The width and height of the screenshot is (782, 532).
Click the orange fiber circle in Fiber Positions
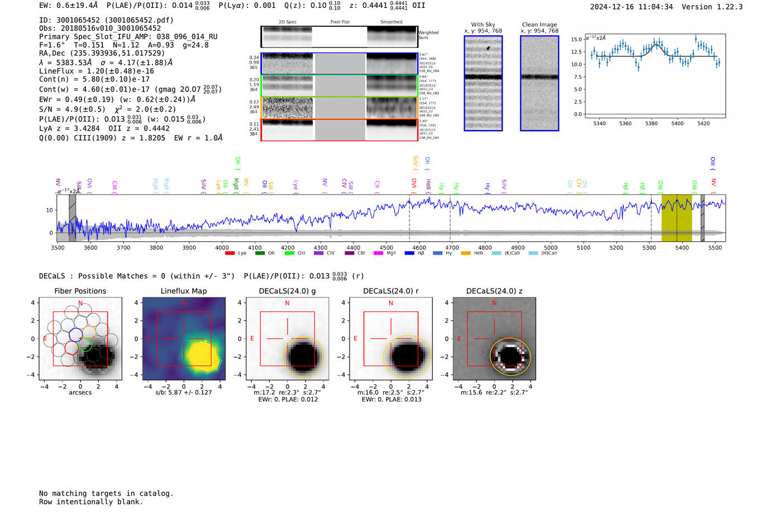[x=89, y=332]
